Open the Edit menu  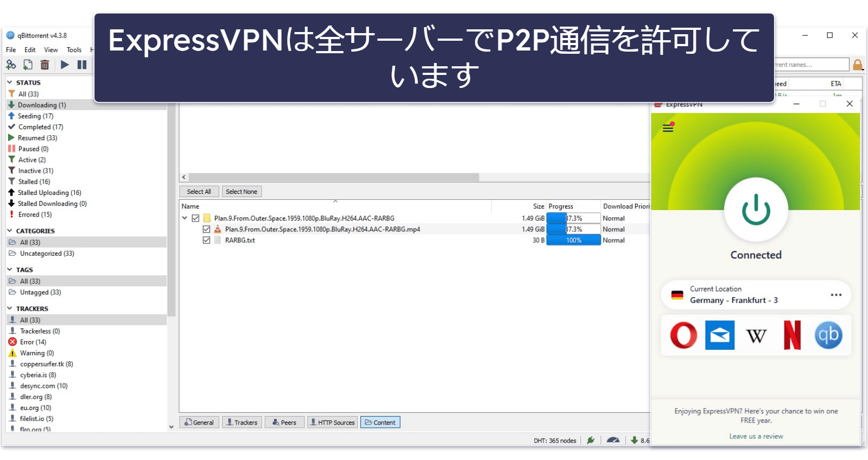(x=30, y=50)
